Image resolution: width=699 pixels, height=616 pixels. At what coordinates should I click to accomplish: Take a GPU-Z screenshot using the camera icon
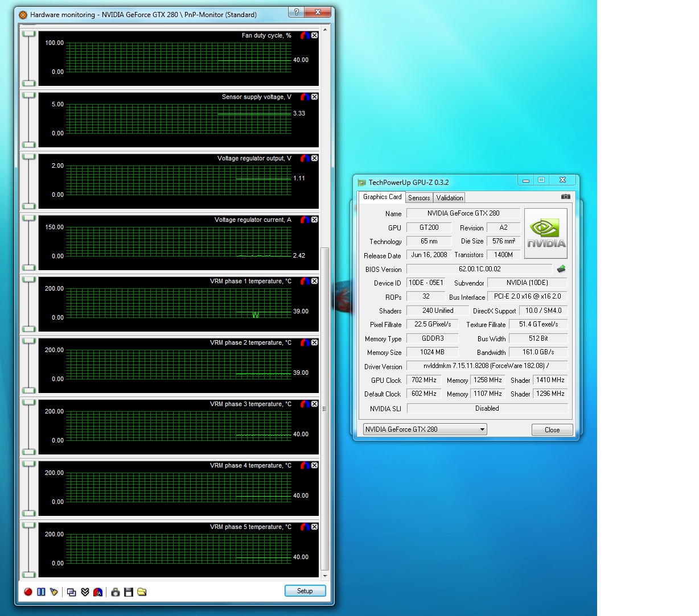click(x=565, y=197)
